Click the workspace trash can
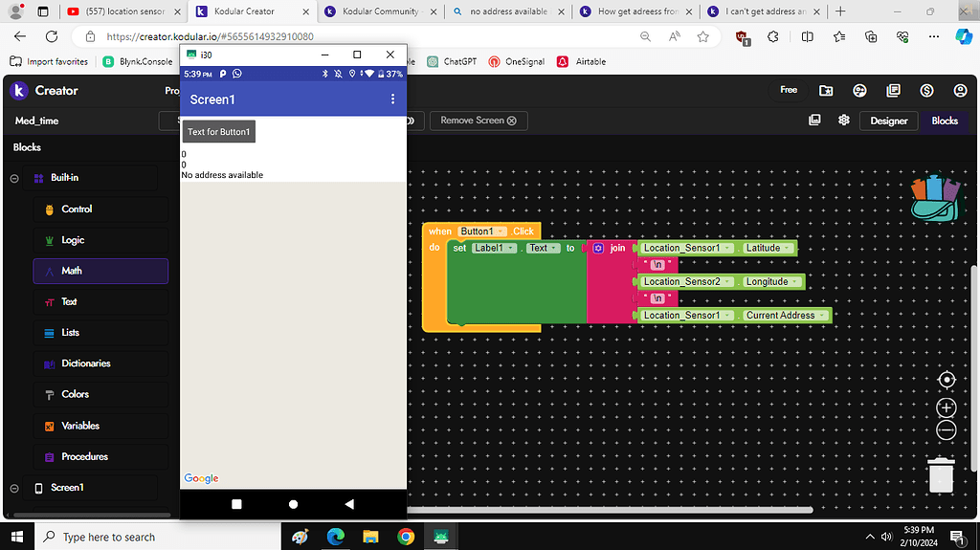 tap(942, 474)
